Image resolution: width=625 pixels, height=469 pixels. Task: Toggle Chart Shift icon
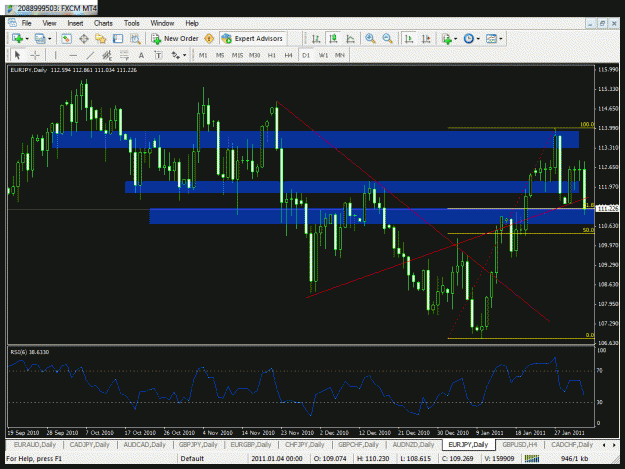point(426,39)
